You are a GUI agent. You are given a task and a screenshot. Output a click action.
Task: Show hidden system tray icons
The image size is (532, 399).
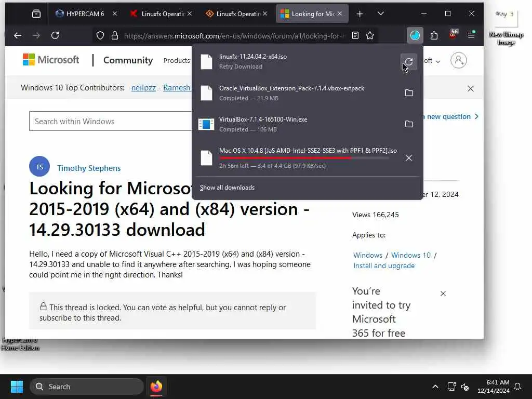(435, 387)
